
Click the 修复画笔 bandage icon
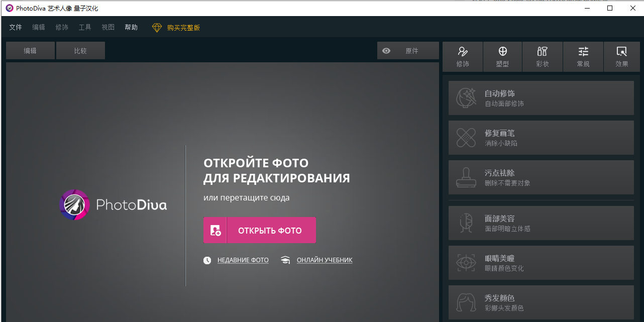click(466, 138)
